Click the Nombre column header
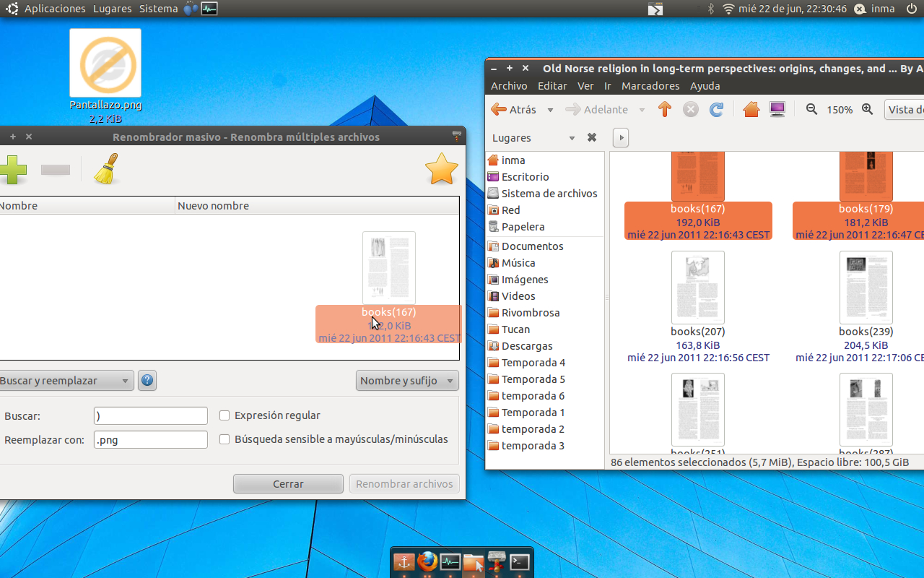 tap(87, 206)
